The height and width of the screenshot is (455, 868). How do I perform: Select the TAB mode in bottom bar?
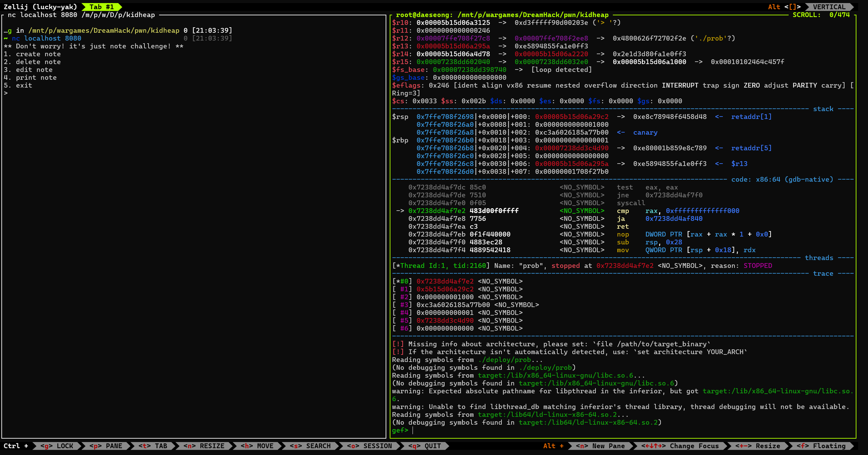(153, 446)
